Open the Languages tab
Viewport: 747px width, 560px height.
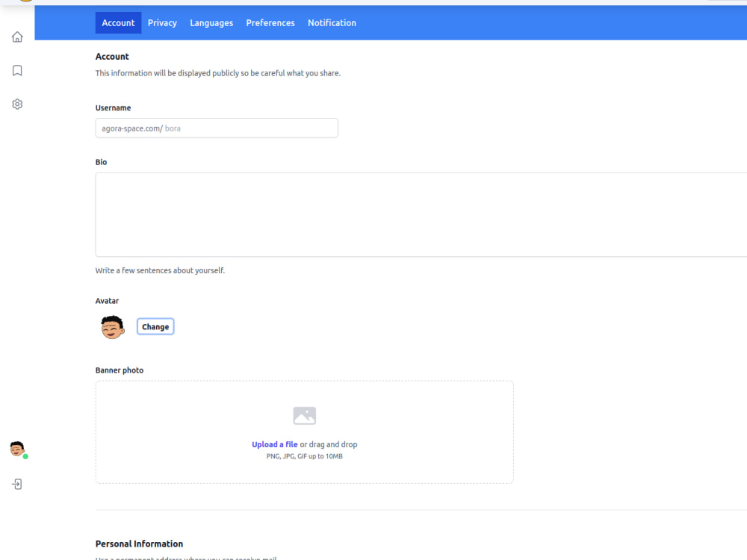(211, 23)
